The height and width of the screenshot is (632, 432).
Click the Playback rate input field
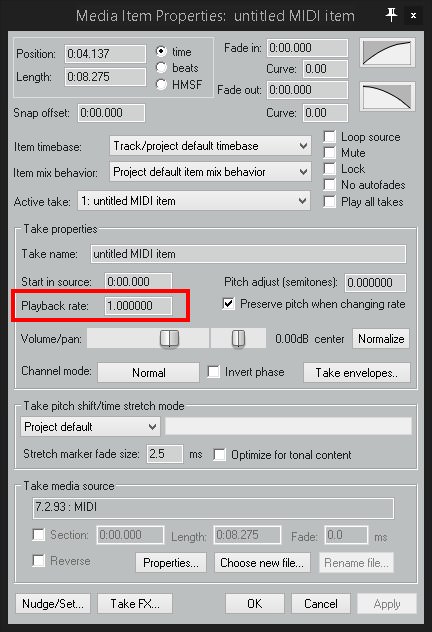click(x=138, y=306)
